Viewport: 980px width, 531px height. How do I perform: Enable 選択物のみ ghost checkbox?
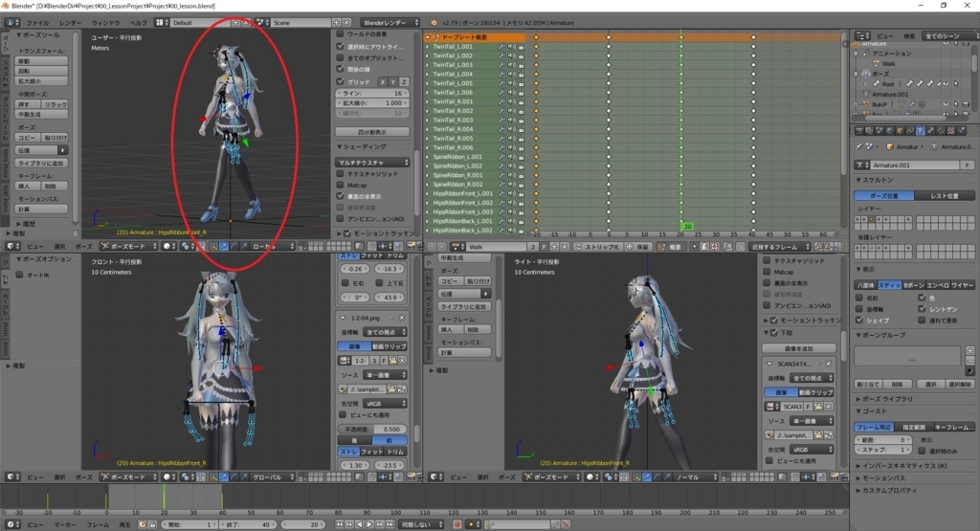coord(922,451)
